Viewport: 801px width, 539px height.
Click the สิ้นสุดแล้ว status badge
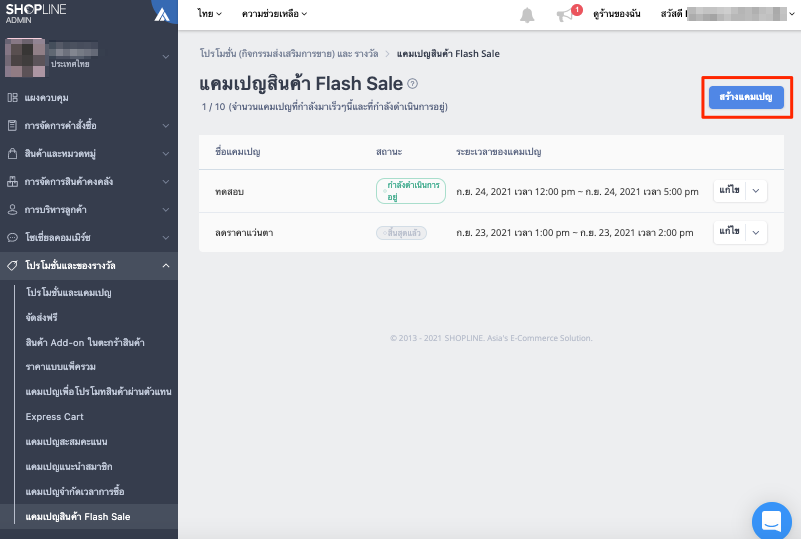click(x=402, y=233)
